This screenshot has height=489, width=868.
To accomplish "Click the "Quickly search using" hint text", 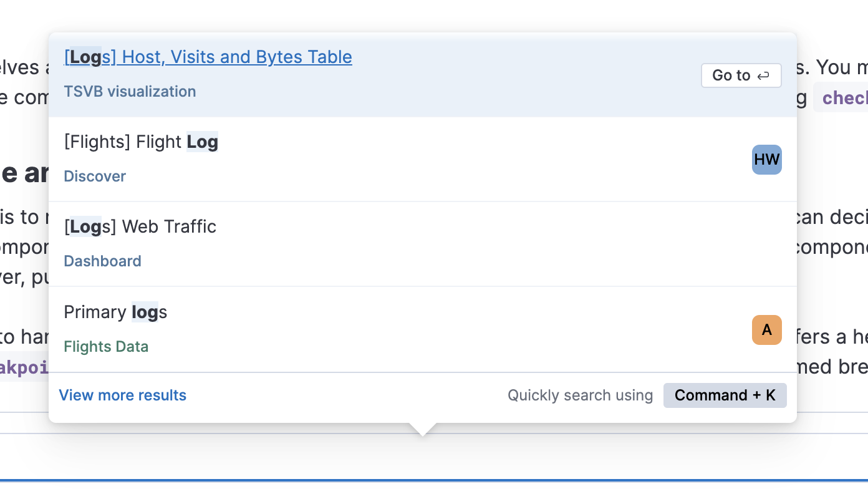I will [580, 395].
